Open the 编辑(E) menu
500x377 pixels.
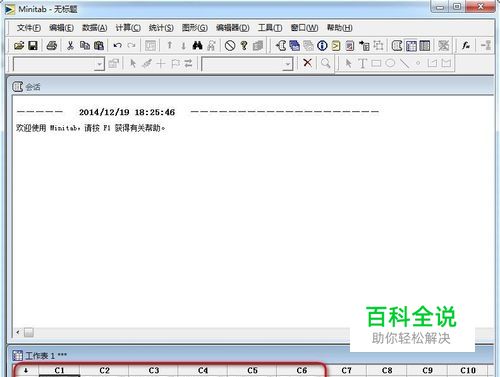(61, 28)
